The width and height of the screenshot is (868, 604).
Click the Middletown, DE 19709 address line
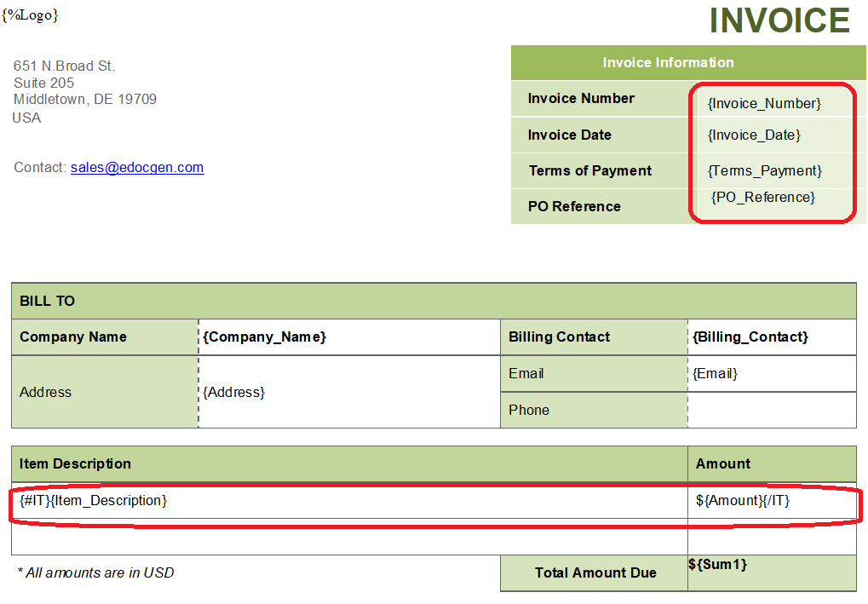[85, 100]
